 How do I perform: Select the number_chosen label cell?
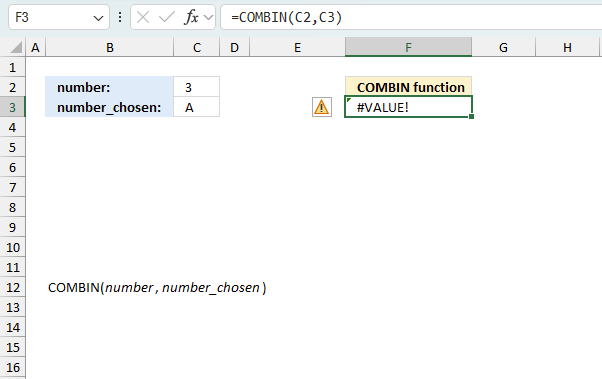109,107
